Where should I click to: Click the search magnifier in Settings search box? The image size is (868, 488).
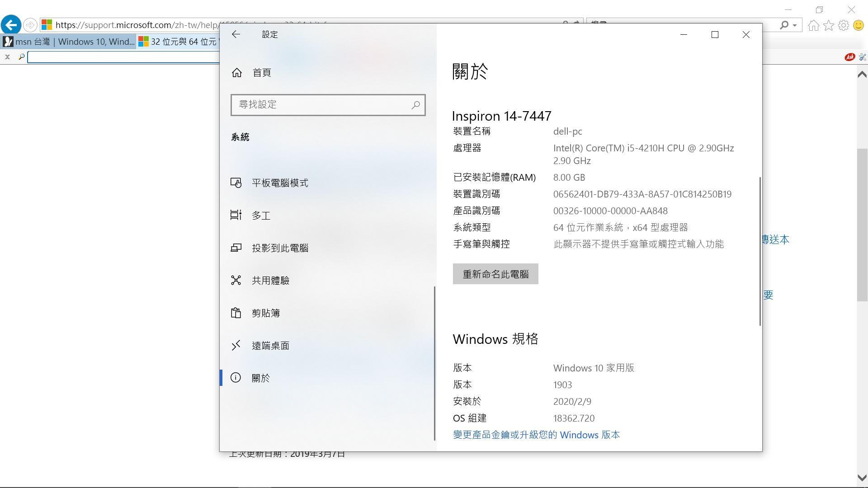point(415,105)
